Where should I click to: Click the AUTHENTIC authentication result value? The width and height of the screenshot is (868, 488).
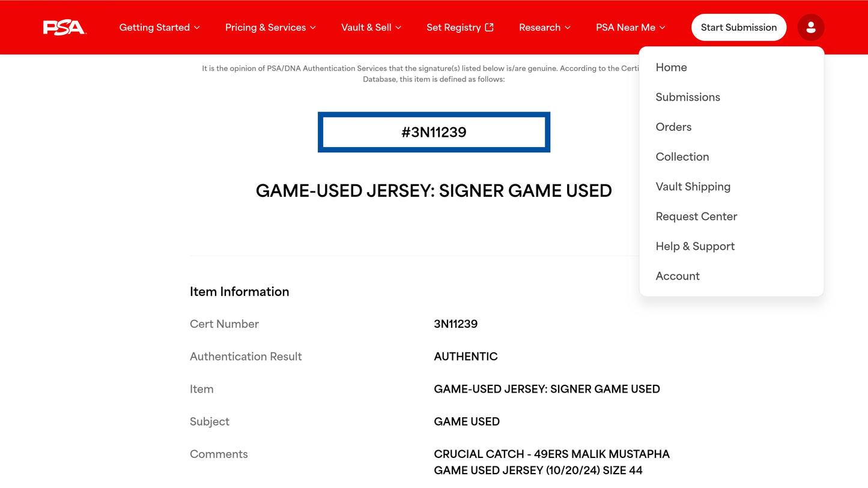click(466, 357)
